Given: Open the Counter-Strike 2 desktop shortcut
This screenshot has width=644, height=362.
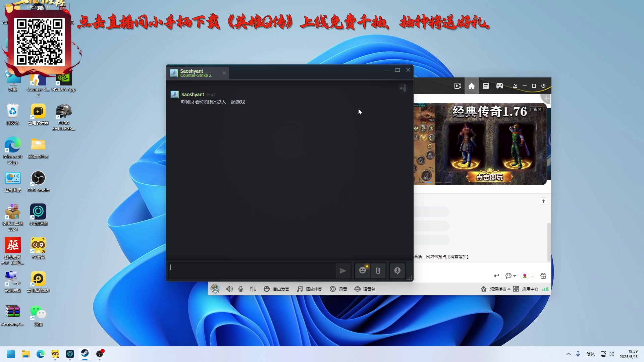Looking at the screenshot, I should (38, 84).
